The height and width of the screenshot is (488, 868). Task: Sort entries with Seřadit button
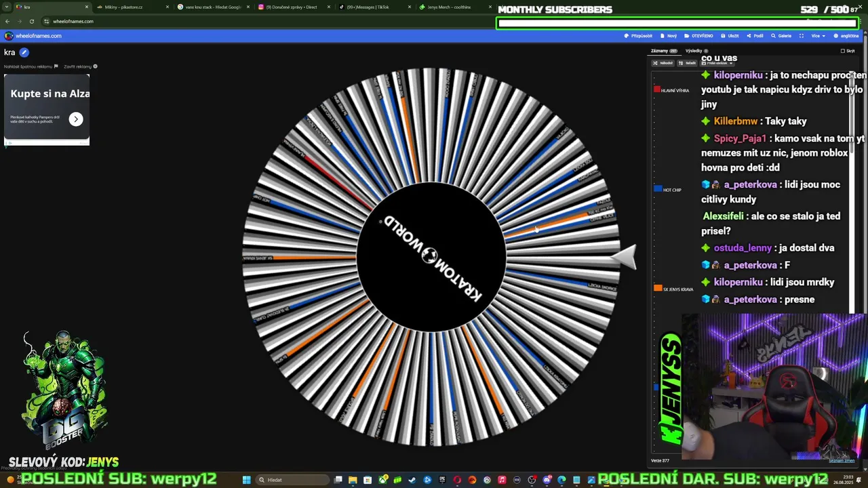click(688, 63)
